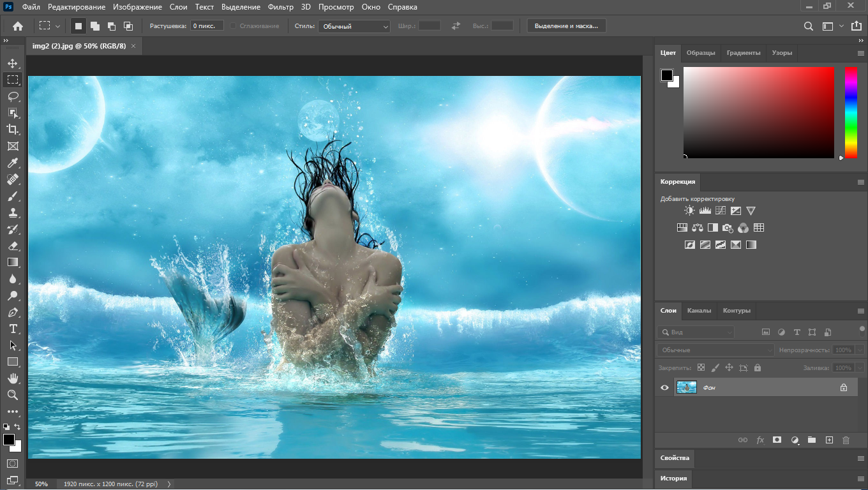Add a layer mask
The height and width of the screenshot is (490, 868).
point(777,440)
